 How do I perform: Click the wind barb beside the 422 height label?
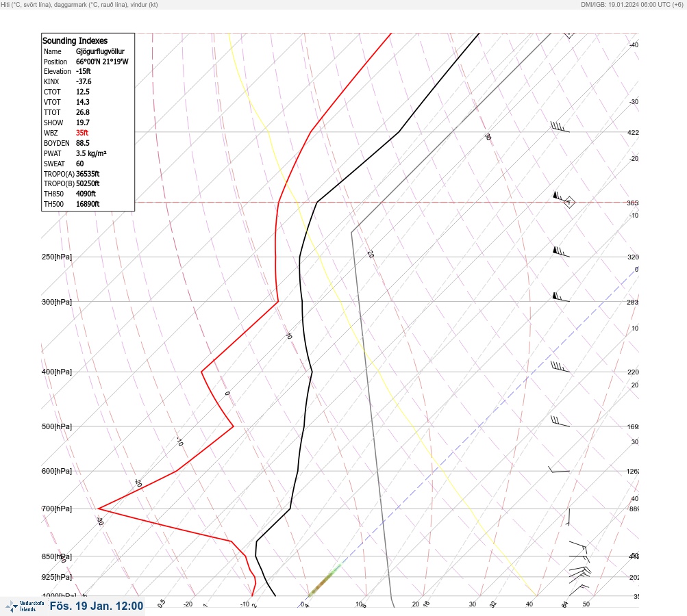point(560,127)
